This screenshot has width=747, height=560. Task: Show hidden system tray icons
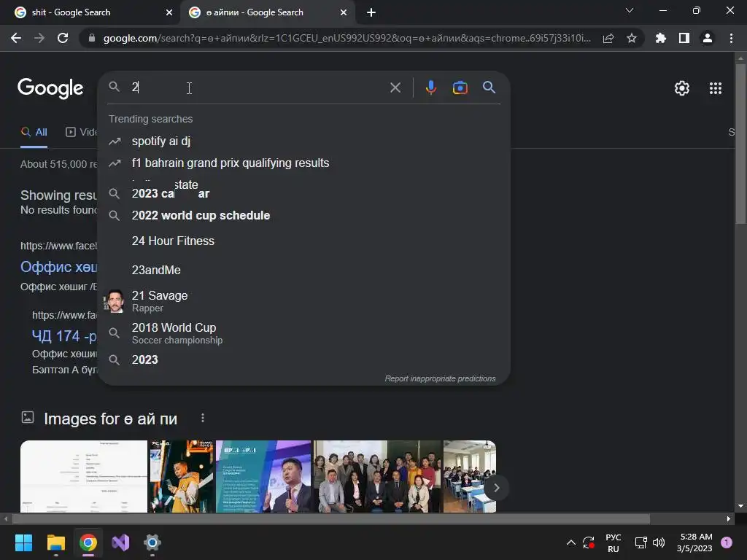[x=570, y=542]
